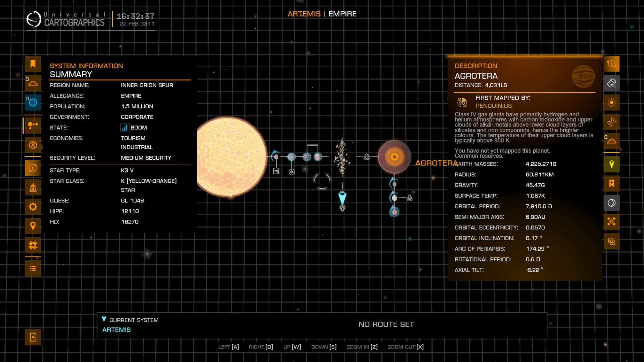Select the square outpost under first planet
This screenshot has height=362, width=644.
tap(276, 171)
